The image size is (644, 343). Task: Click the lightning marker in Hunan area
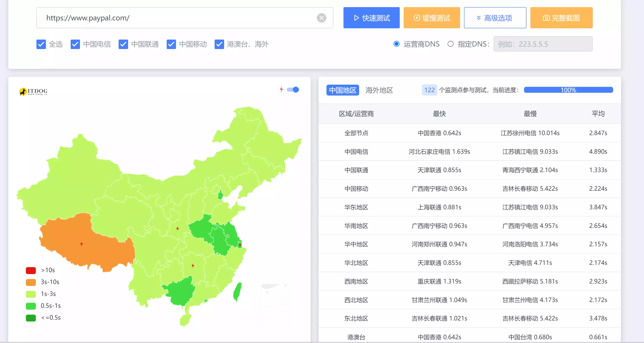[x=193, y=265]
